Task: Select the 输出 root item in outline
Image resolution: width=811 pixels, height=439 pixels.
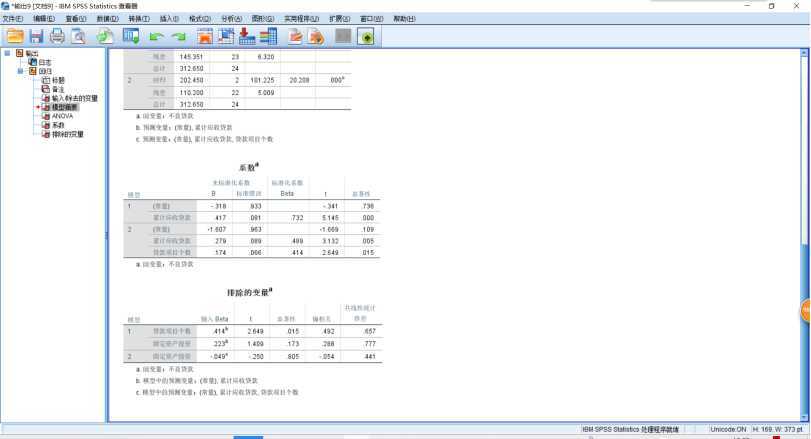Action: 32,53
